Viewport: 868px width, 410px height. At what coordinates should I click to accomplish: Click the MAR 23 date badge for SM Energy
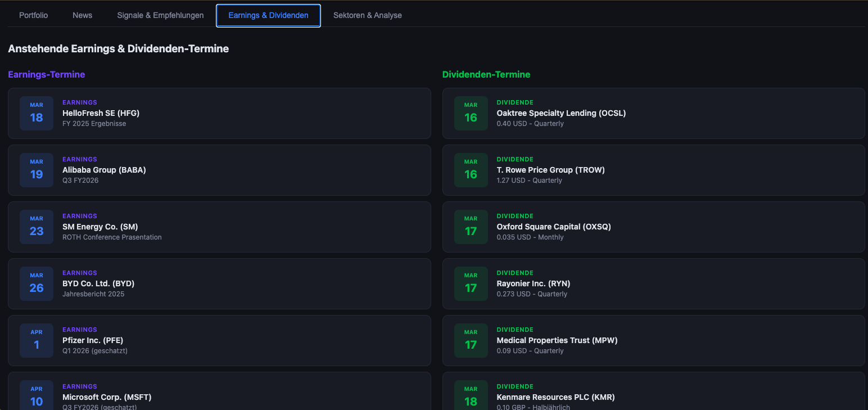pyautogui.click(x=36, y=227)
